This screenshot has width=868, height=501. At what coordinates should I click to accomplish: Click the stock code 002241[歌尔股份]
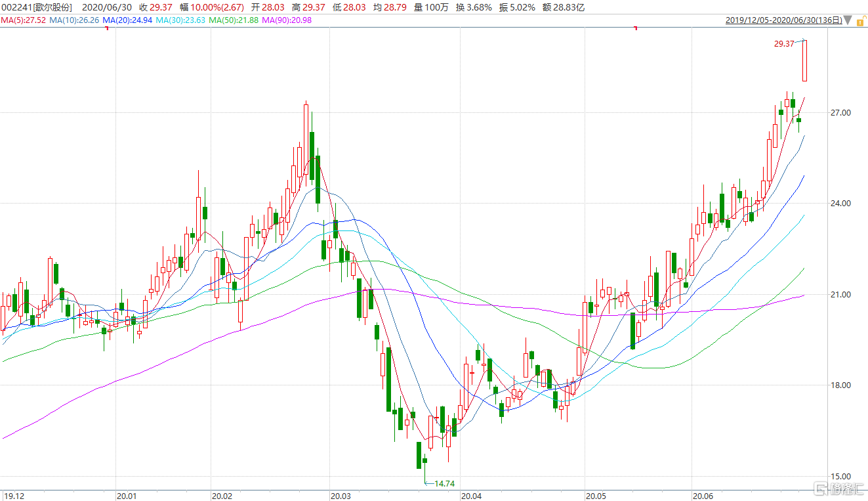37,8
